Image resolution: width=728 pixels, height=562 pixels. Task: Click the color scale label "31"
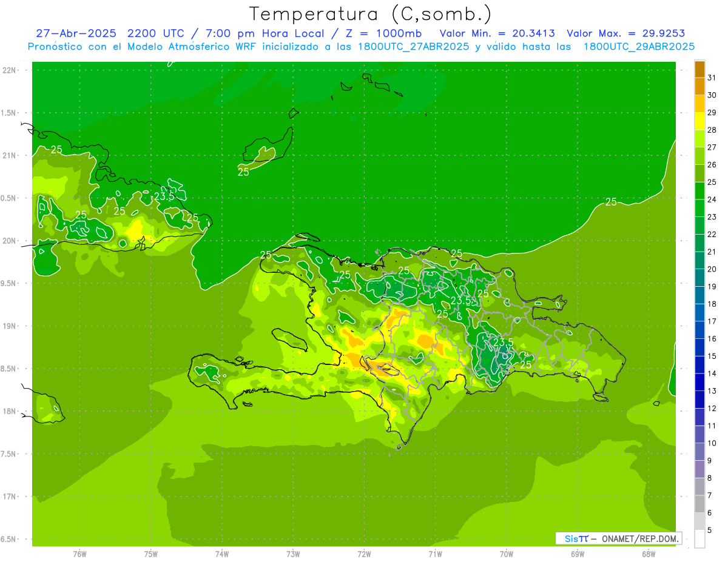tap(712, 78)
